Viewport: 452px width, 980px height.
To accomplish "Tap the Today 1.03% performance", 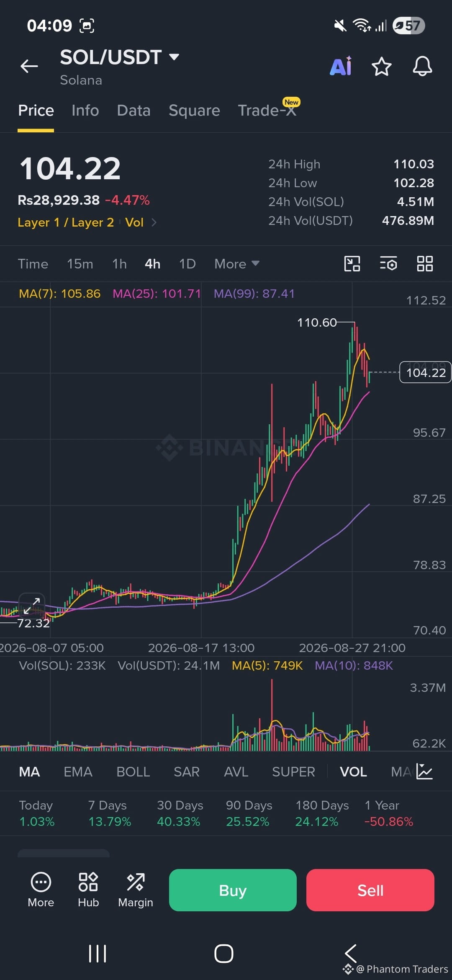I will click(x=37, y=813).
